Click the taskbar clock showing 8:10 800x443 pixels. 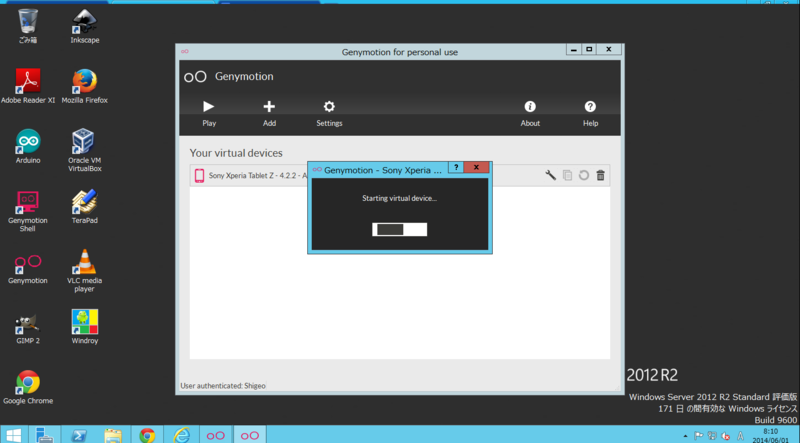[x=770, y=435]
